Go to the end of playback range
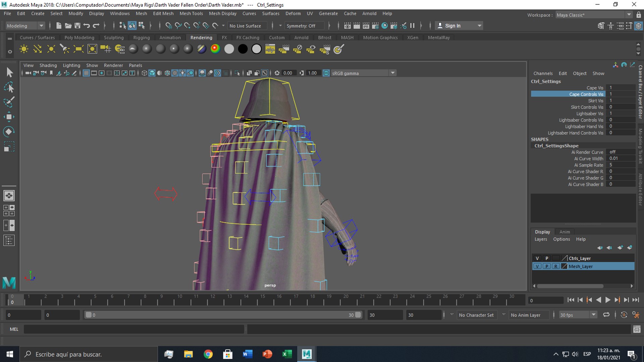644x362 pixels. 636,300
